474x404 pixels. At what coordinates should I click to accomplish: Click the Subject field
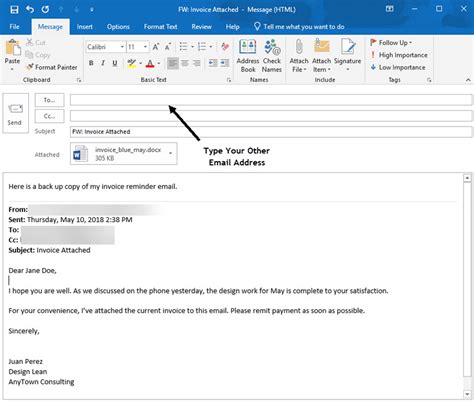271,132
